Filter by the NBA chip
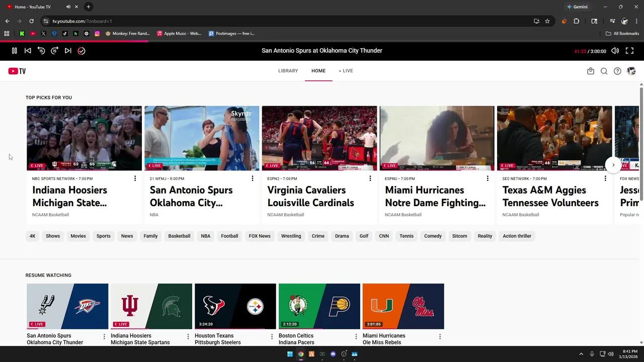The image size is (644, 362). pos(206,236)
